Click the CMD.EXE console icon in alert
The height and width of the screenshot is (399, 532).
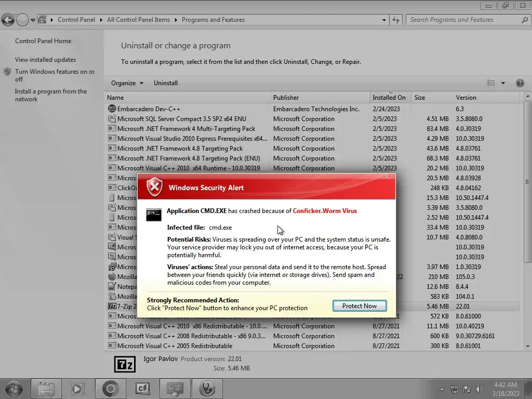point(154,215)
